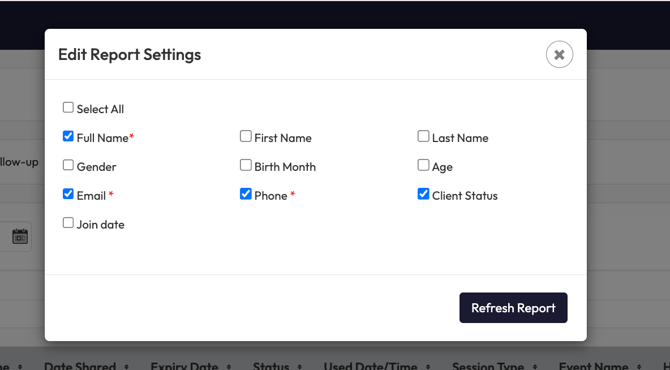This screenshot has height=370, width=670.
Task: Click the Refresh Report button
Action: coord(513,308)
